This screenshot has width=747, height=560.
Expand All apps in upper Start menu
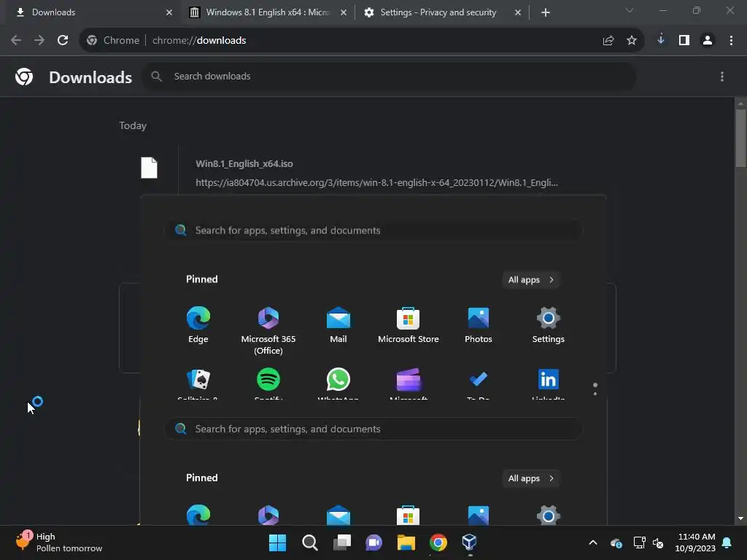[531, 280]
